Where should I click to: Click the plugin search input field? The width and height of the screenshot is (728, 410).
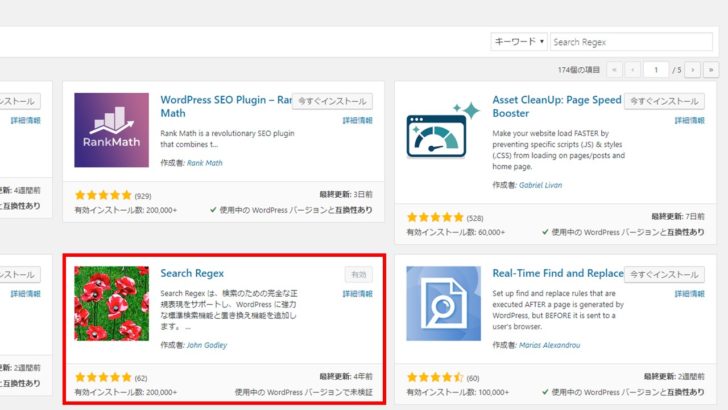pos(632,42)
